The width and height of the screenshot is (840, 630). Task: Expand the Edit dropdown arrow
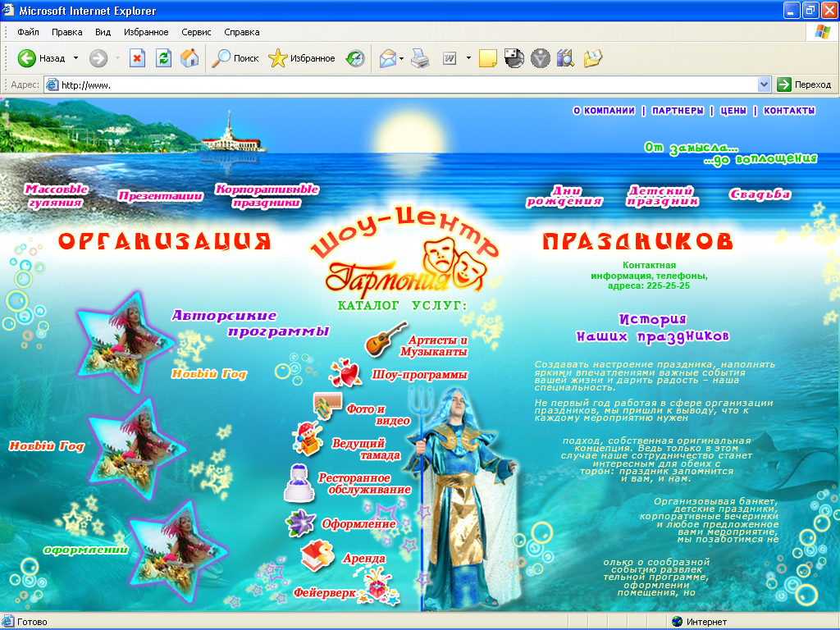click(468, 58)
